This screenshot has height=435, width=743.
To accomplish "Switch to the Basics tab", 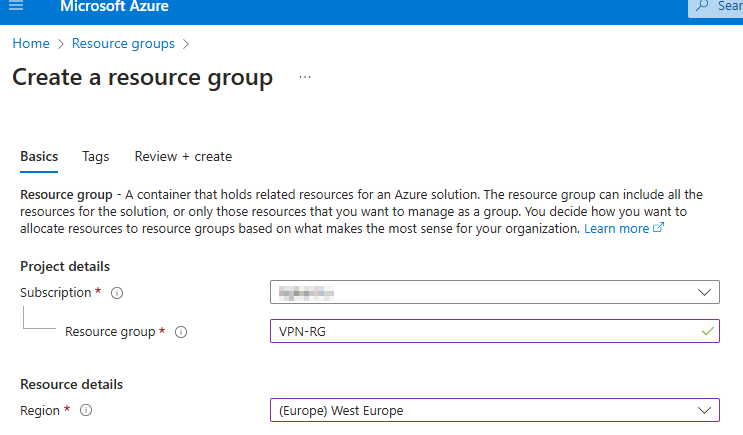I will [39, 156].
